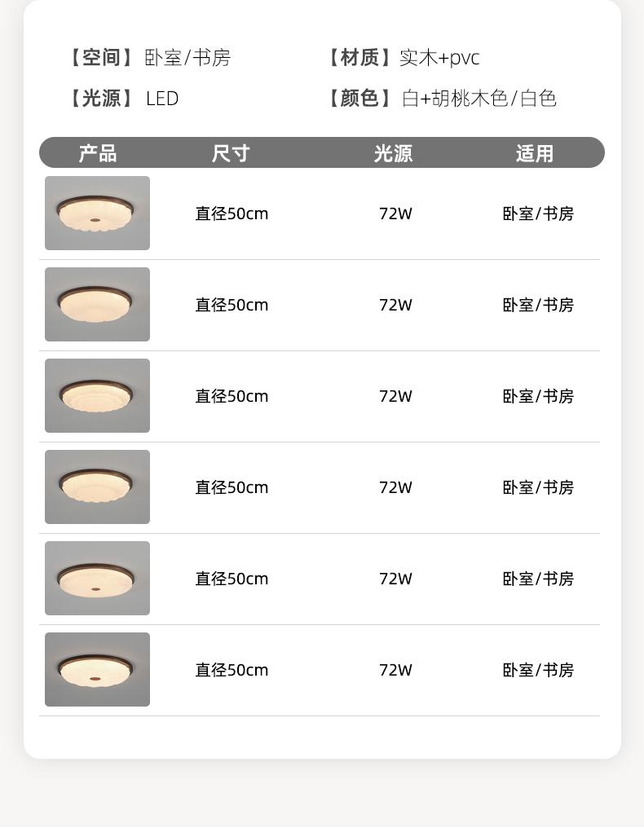Click the first row lamp thumbnail
Screen dimensions: 644x828
[x=97, y=213]
